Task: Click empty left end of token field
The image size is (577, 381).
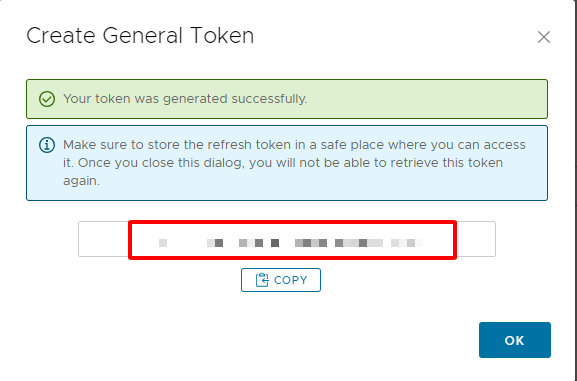Action: [103, 239]
